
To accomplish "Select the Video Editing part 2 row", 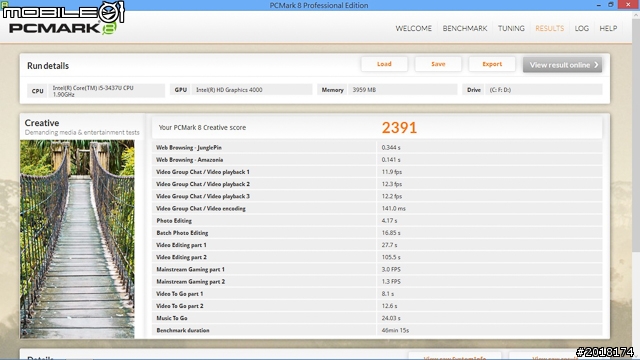I will [x=377, y=257].
